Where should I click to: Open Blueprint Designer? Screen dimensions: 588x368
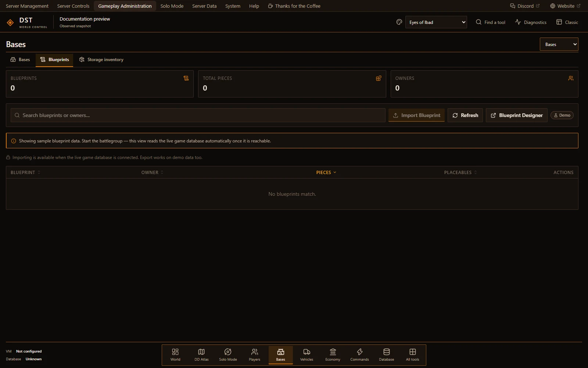click(x=517, y=115)
